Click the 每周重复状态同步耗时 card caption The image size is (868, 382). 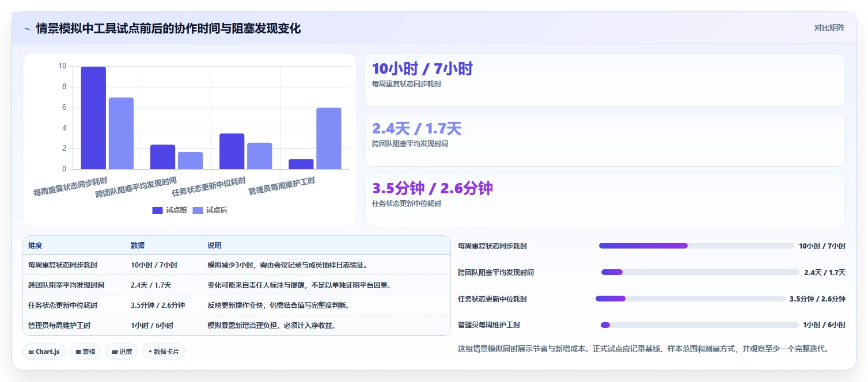pyautogui.click(x=407, y=84)
